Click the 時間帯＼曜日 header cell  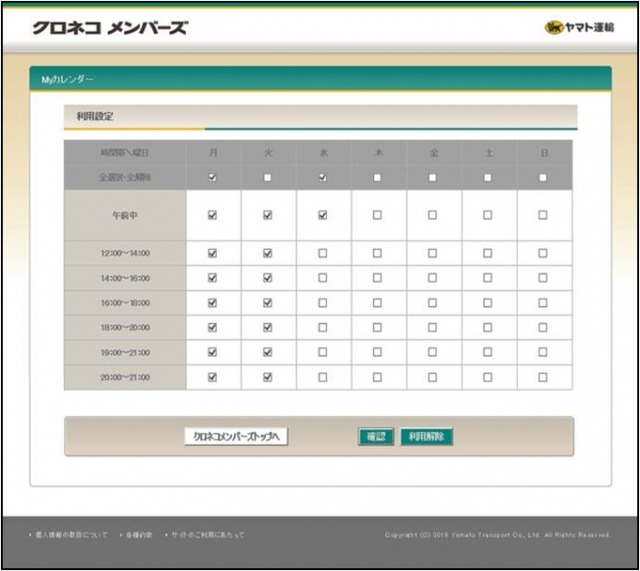[125, 153]
